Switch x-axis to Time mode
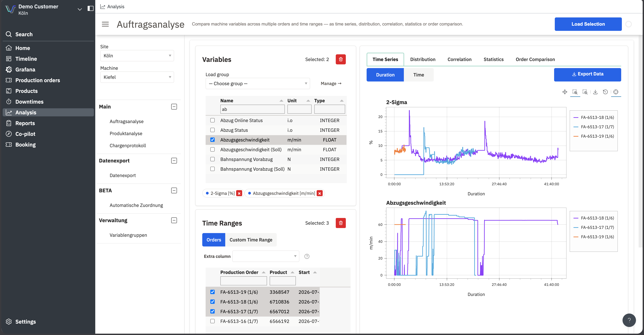The width and height of the screenshot is (644, 335). (x=418, y=75)
